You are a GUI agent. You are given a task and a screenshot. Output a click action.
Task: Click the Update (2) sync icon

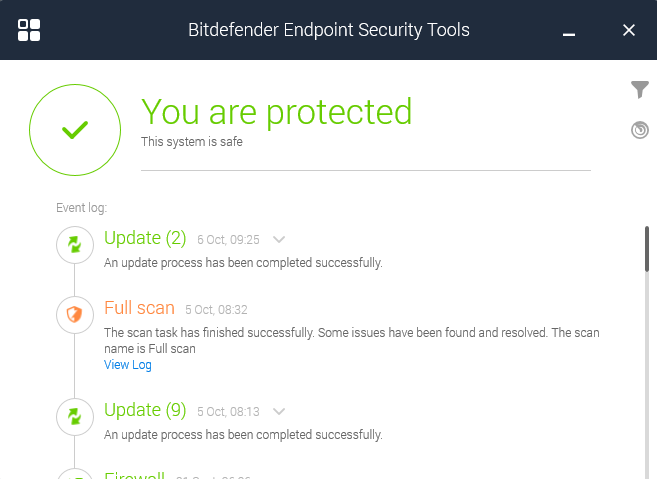point(74,244)
